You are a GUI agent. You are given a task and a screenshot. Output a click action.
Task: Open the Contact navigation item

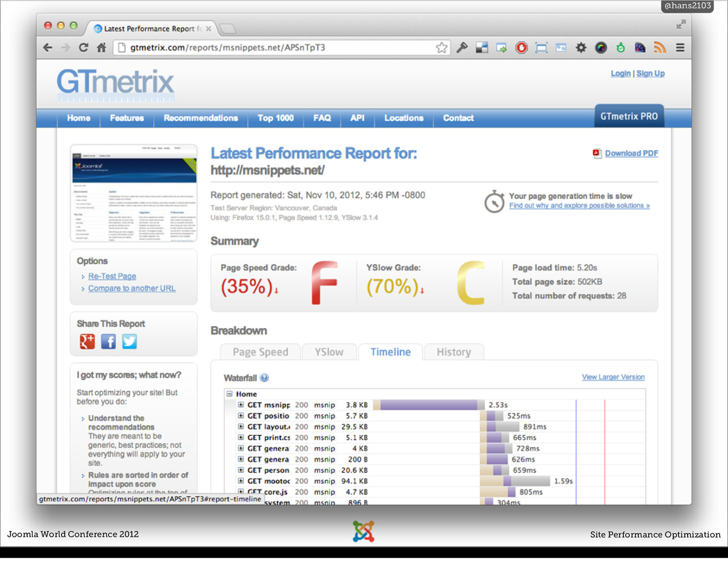(459, 118)
